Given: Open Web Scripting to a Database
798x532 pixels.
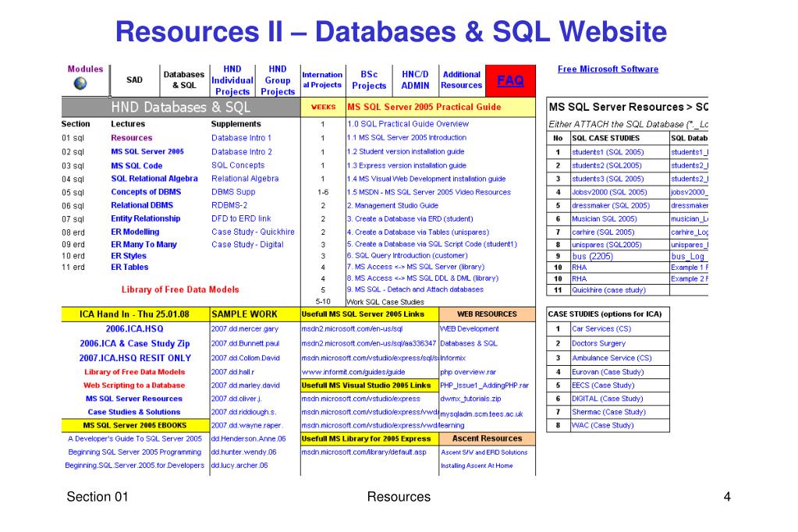Looking at the screenshot, I should click(x=134, y=385).
